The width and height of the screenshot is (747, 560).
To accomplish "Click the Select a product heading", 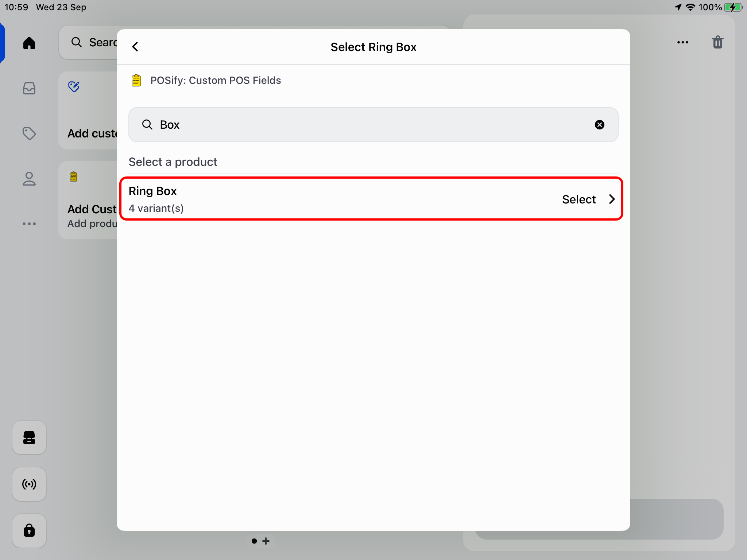I will coord(173,162).
